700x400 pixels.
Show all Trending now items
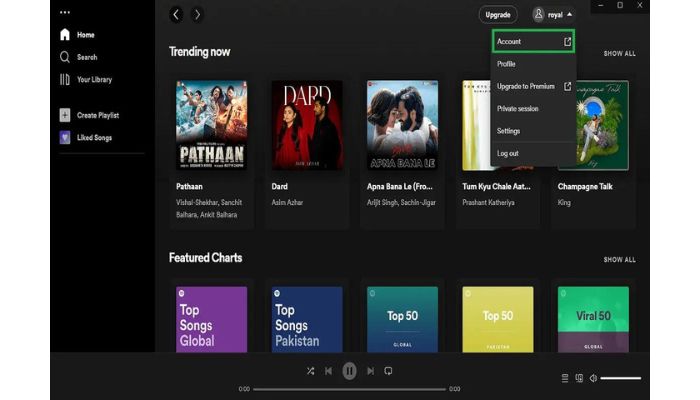point(619,54)
